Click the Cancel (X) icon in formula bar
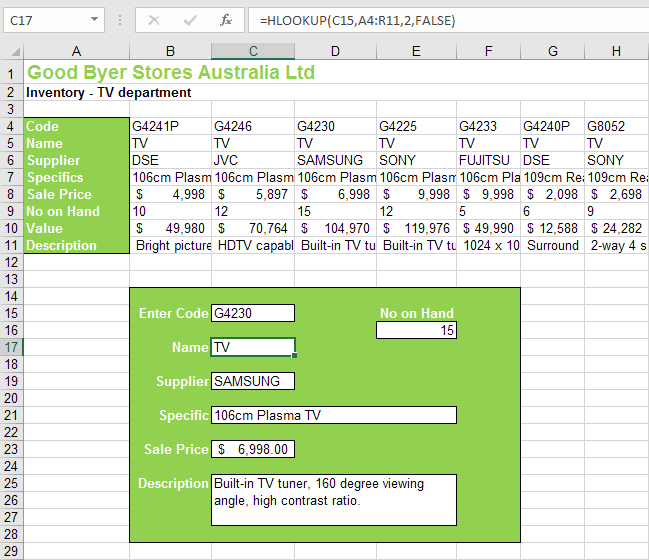649x560 pixels. 154,20
